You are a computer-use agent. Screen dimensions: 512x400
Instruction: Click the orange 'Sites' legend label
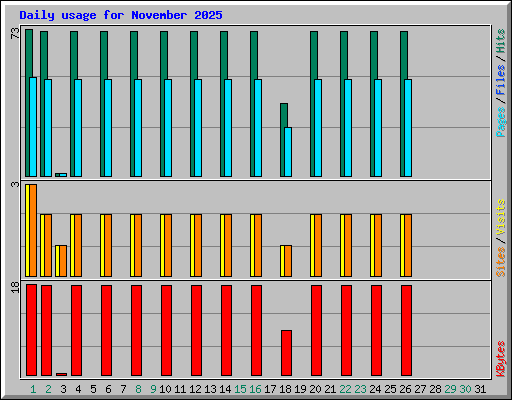(500, 262)
